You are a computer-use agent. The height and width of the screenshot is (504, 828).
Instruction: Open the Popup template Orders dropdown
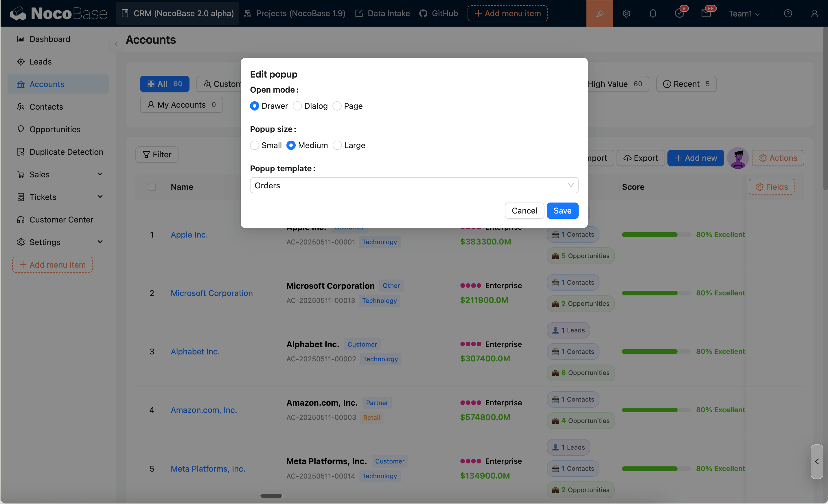(x=414, y=185)
